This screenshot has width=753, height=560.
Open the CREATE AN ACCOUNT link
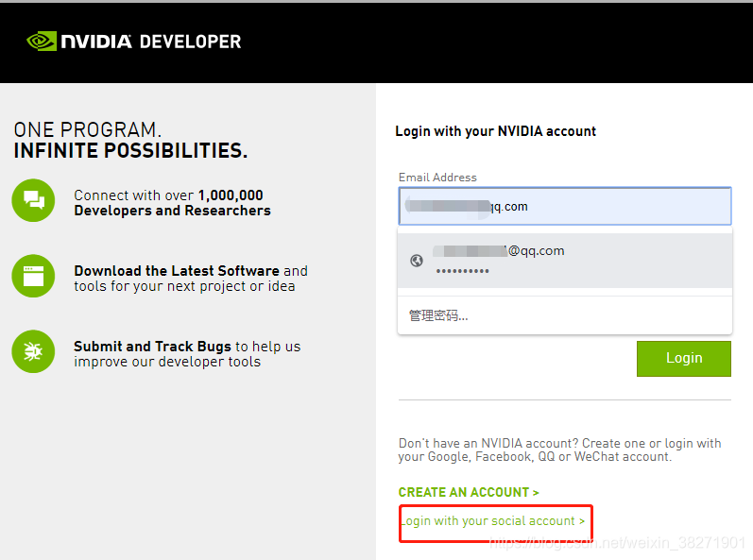pos(469,492)
